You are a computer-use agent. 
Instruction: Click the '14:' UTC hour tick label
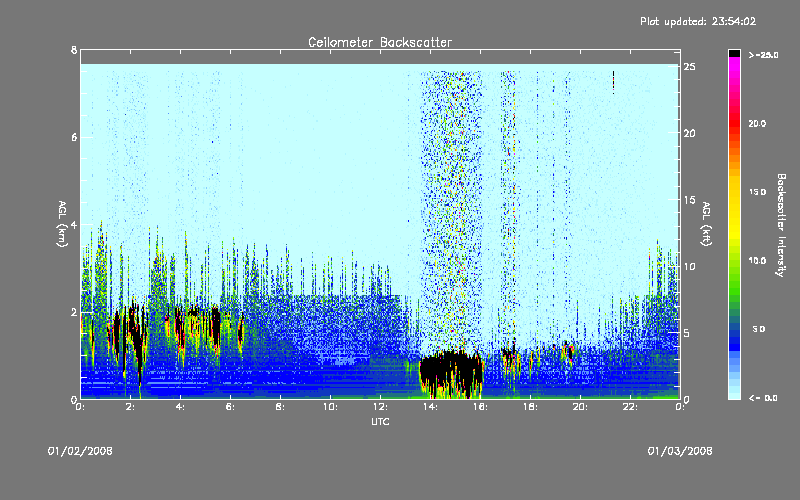pyautogui.click(x=430, y=407)
